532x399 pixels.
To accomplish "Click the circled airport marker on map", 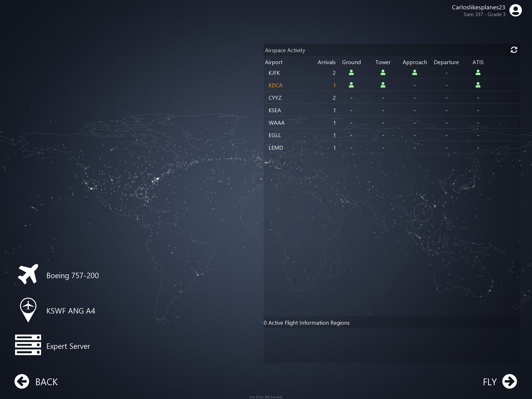I will point(141,193).
